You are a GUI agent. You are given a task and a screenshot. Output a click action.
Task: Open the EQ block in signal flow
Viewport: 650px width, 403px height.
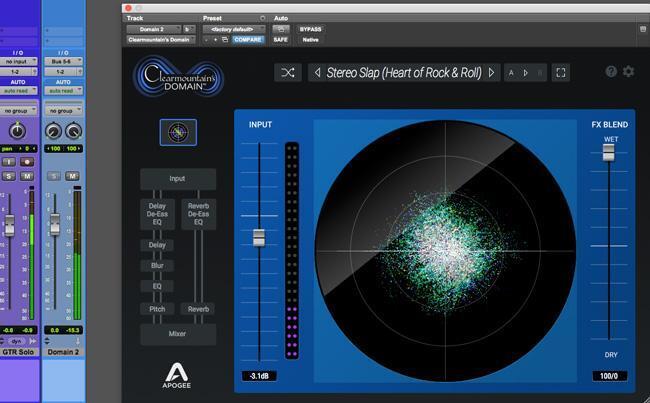(157, 286)
